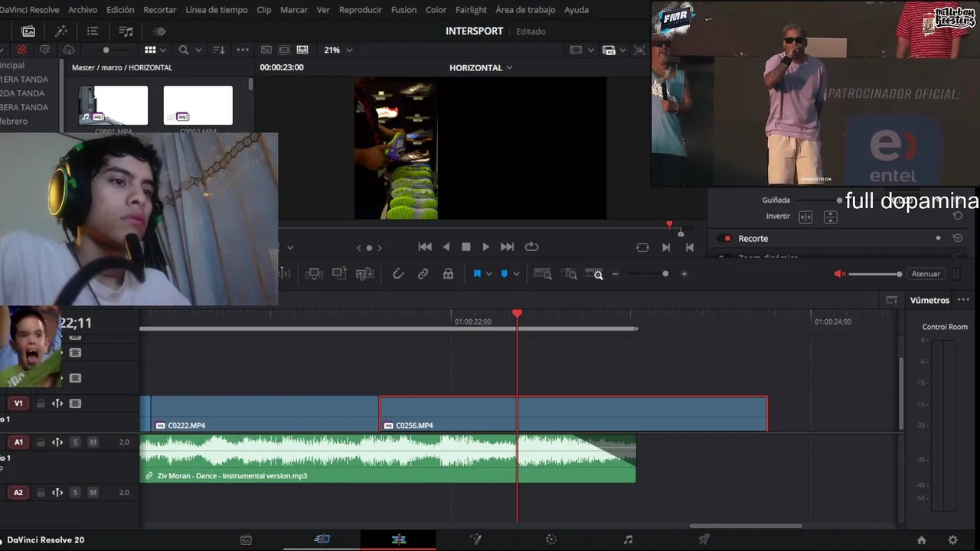Click the red linked-selection icon in media pool
The width and height of the screenshot is (980, 551).
(21, 50)
